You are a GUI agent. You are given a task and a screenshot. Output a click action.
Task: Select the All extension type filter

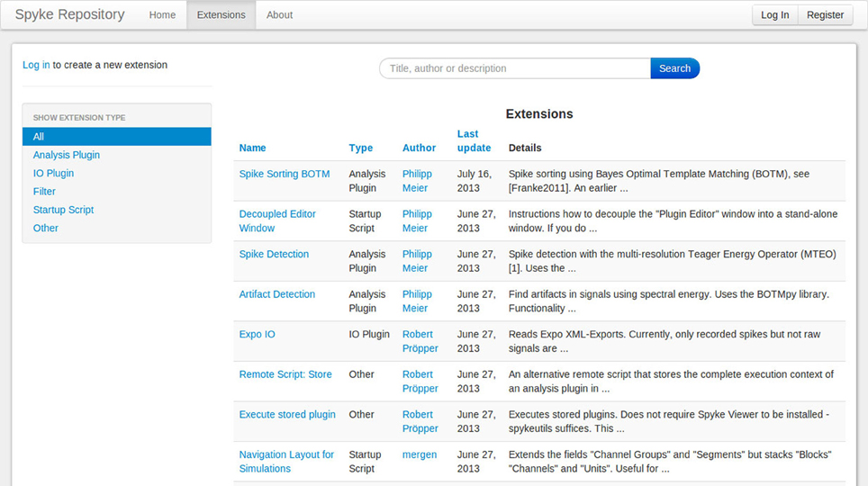(x=117, y=136)
